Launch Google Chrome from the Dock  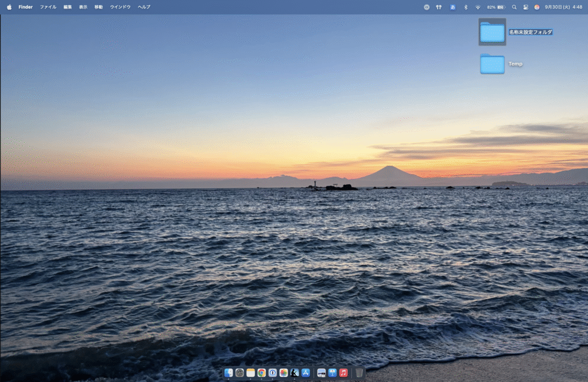tap(262, 373)
